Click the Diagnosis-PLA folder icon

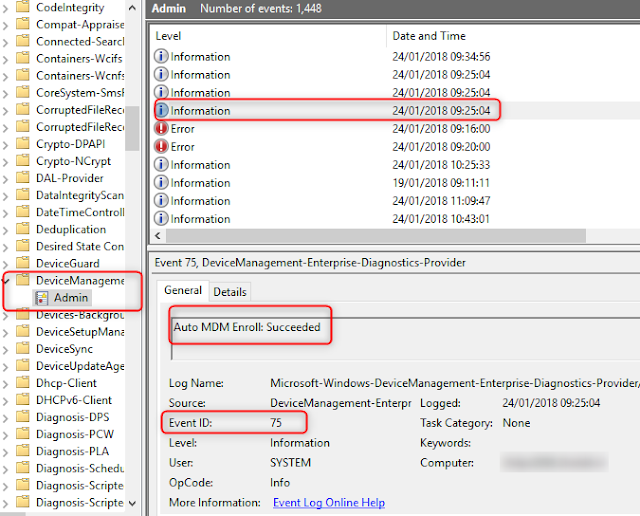click(23, 451)
